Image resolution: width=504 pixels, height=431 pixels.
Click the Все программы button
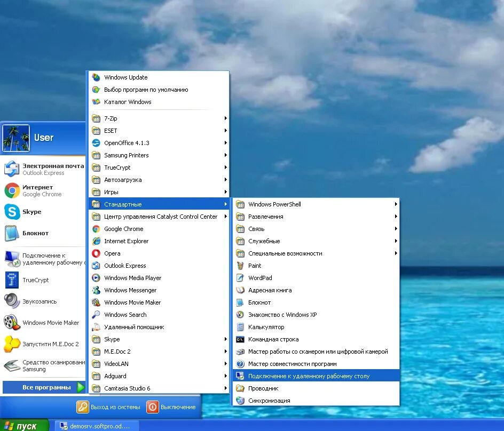click(44, 387)
